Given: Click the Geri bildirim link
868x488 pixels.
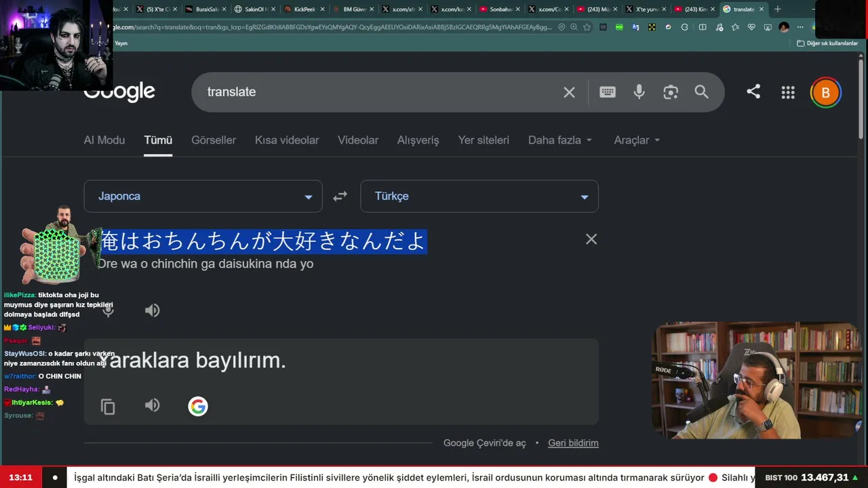Looking at the screenshot, I should pyautogui.click(x=573, y=443).
